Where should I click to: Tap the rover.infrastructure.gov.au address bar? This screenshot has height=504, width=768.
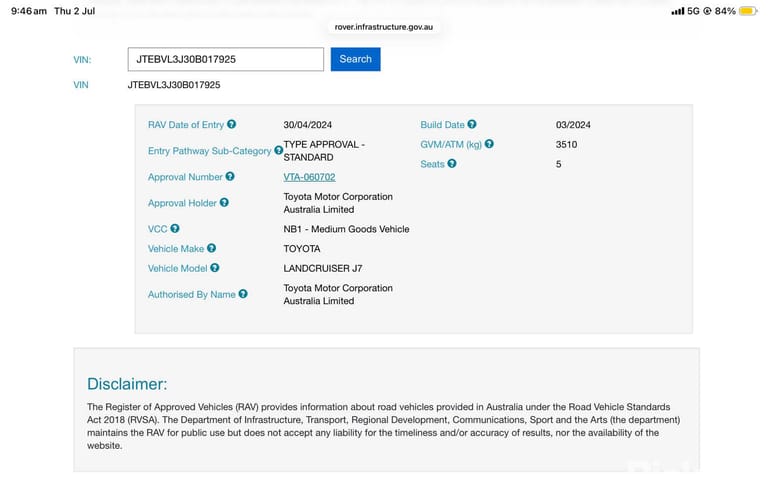tap(384, 27)
